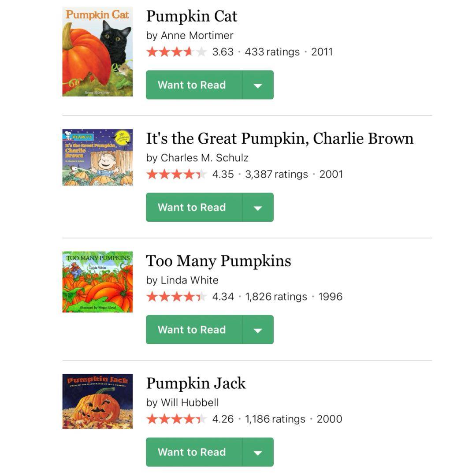Open It's the Great Pumpkin cover thumbnail

point(97,157)
